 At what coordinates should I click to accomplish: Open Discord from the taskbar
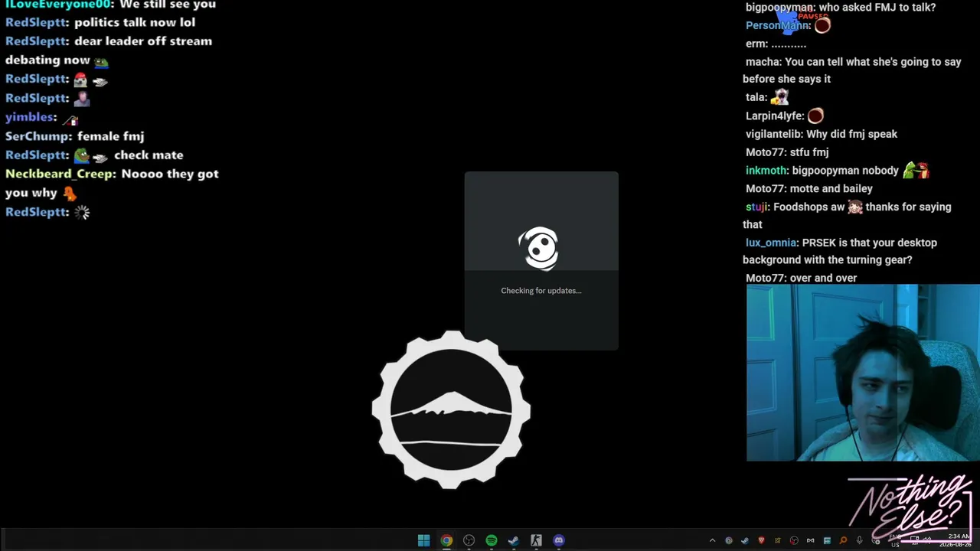559,540
